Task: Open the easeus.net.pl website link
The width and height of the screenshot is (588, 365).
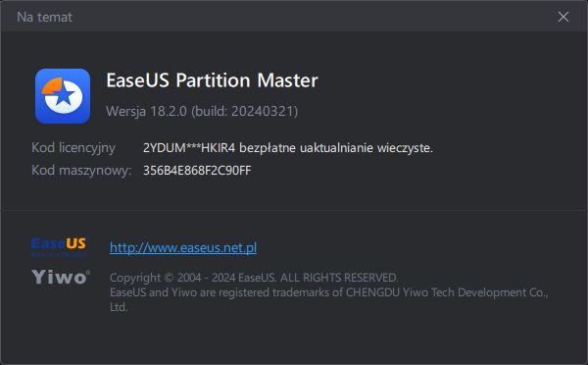Action: [x=183, y=247]
